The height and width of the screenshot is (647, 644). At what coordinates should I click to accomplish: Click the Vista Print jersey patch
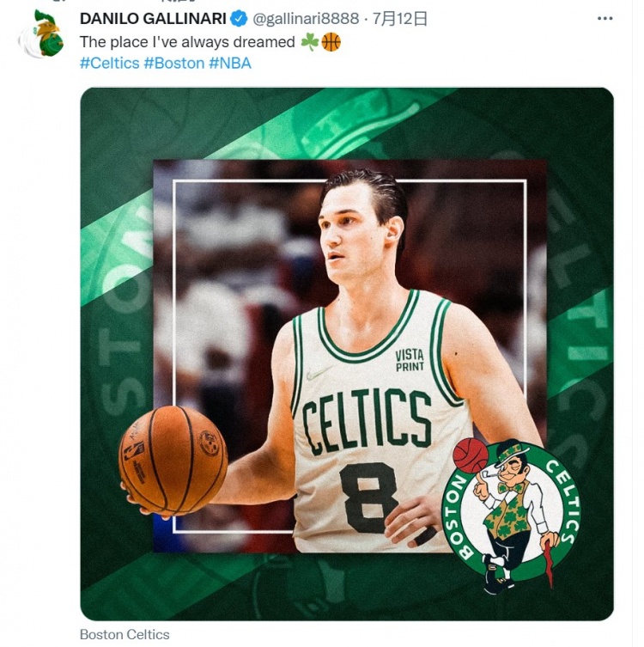click(410, 360)
